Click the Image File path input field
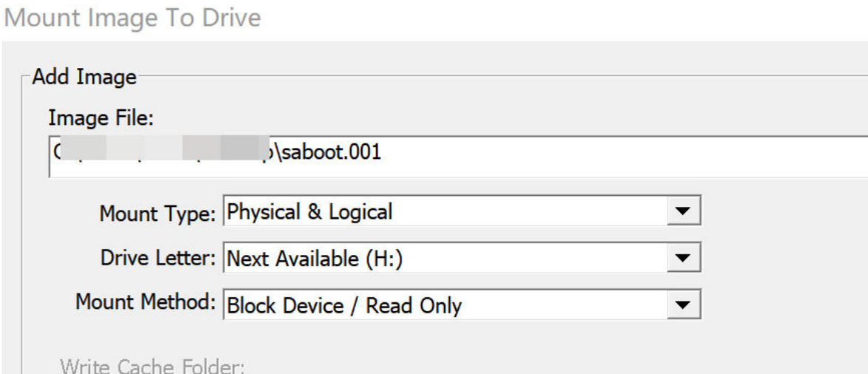The width and height of the screenshot is (868, 374). [x=458, y=157]
